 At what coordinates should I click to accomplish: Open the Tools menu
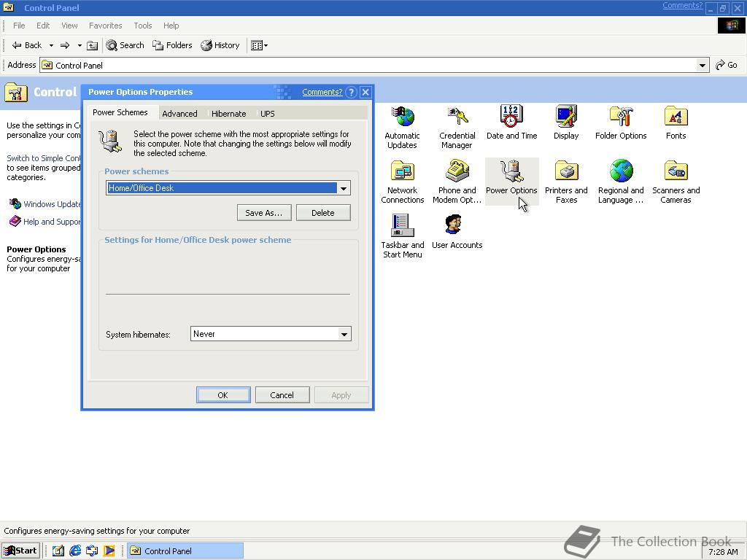pos(142,26)
